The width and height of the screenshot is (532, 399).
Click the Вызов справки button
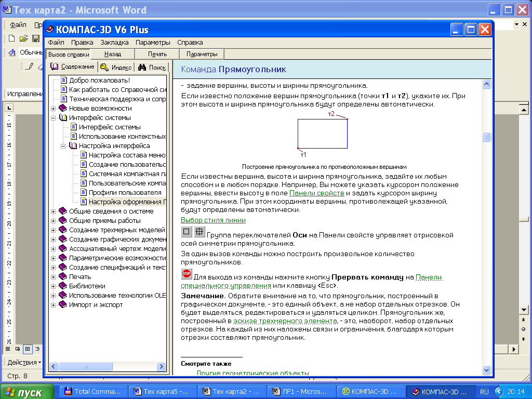[69, 54]
